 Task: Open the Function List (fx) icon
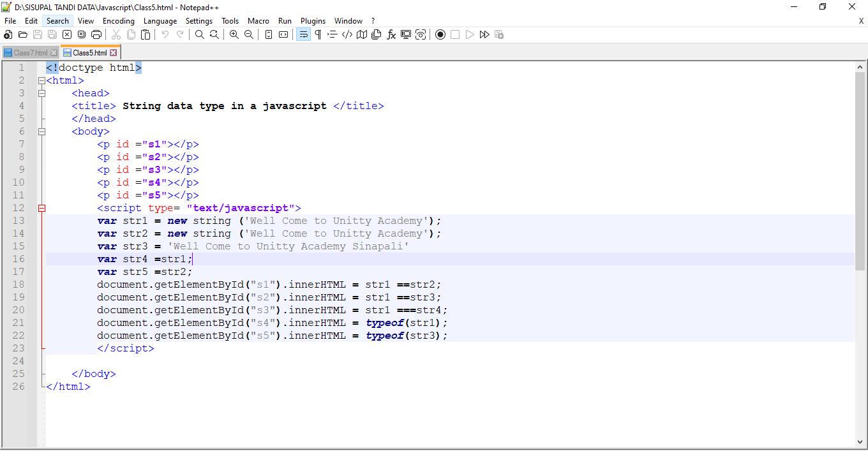[391, 34]
